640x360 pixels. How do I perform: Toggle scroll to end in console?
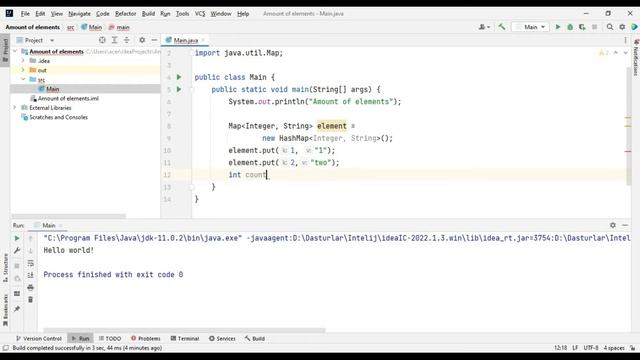click(x=31, y=276)
